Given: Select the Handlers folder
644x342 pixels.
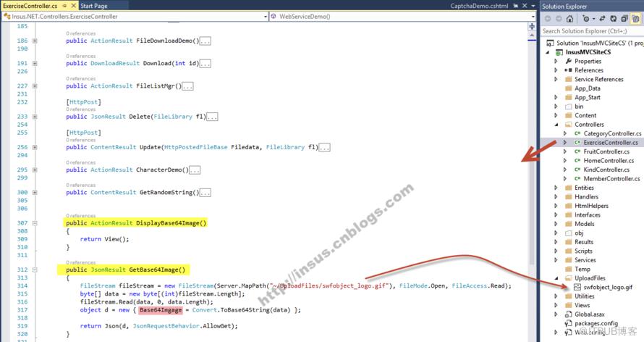Looking at the screenshot, I should click(587, 197).
